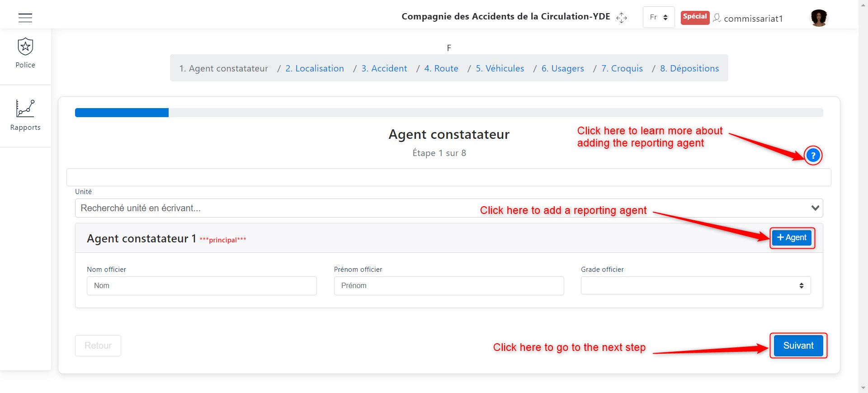Open the Fr language dropdown
Screen dimensions: 868x393
point(659,17)
